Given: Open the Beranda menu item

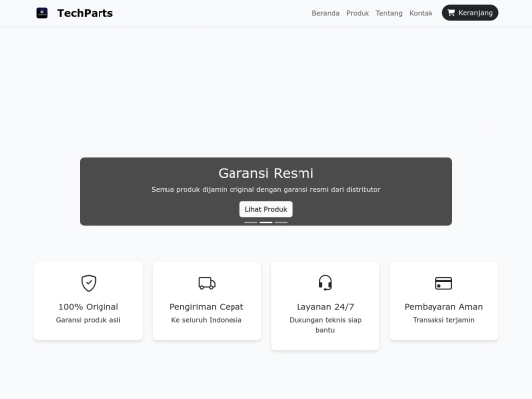Looking at the screenshot, I should click(x=325, y=13).
